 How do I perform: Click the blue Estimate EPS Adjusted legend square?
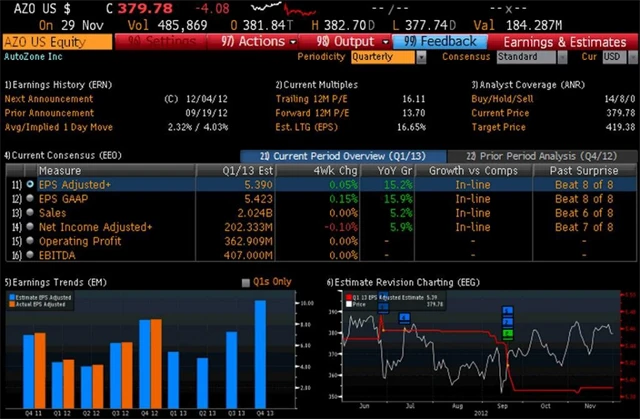tap(13, 296)
